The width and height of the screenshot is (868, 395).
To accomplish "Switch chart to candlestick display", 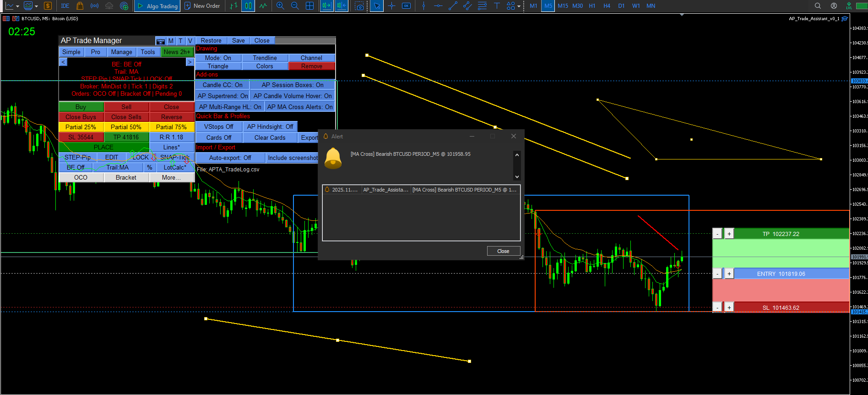I will click(x=248, y=6).
